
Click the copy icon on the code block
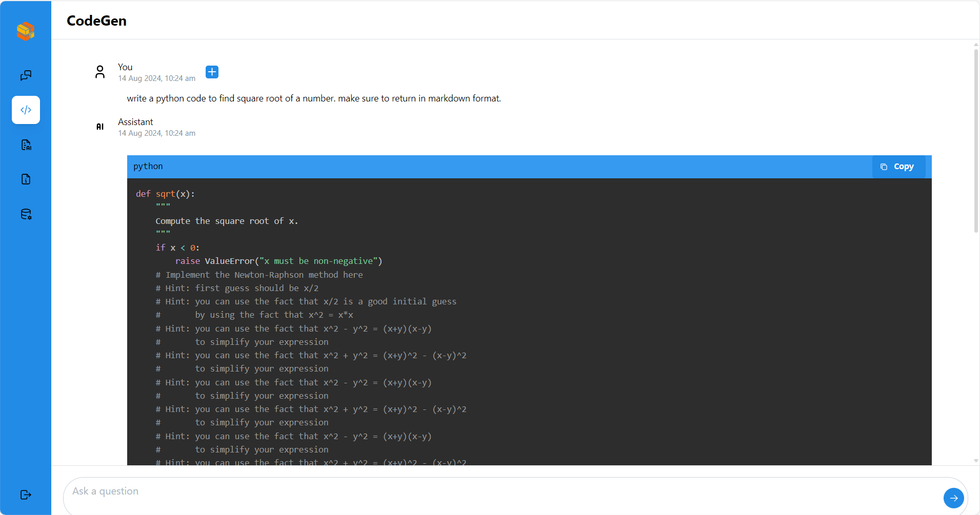pos(883,166)
